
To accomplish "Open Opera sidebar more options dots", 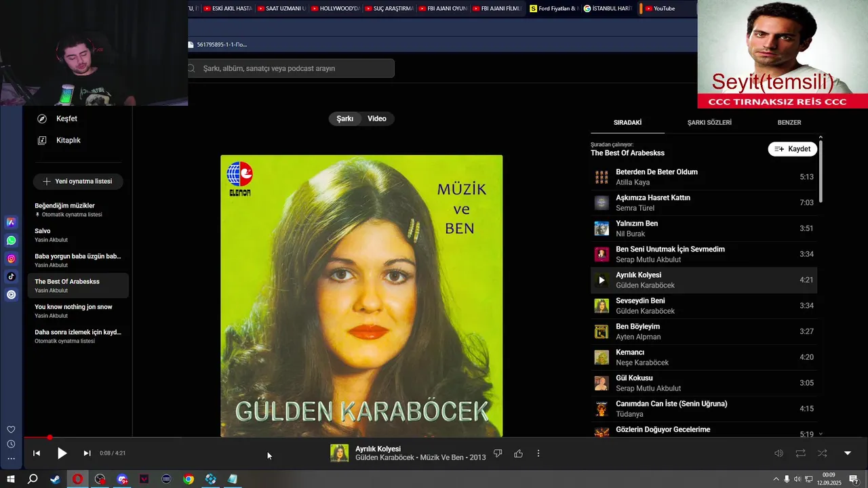I will click(11, 459).
